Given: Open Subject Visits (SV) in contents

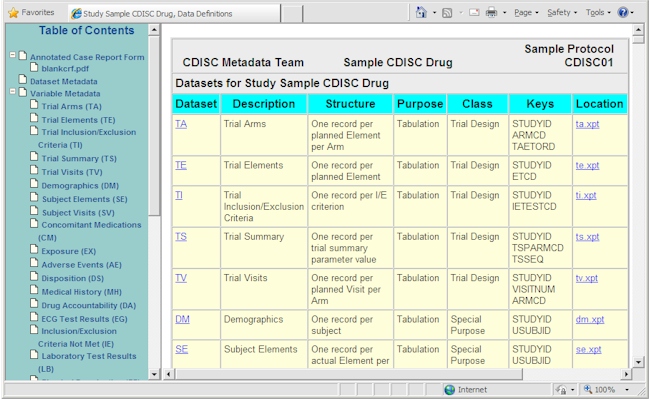Looking at the screenshot, I should (x=78, y=213).
